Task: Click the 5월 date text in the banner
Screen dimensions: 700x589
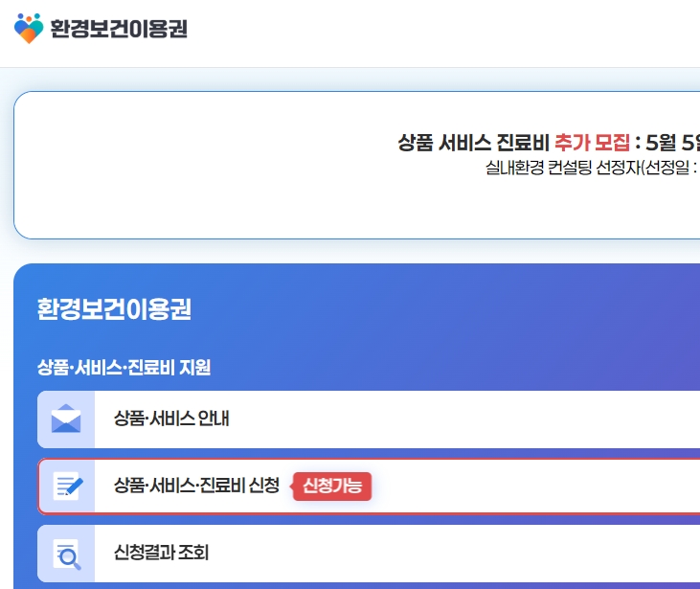Action: click(661, 143)
